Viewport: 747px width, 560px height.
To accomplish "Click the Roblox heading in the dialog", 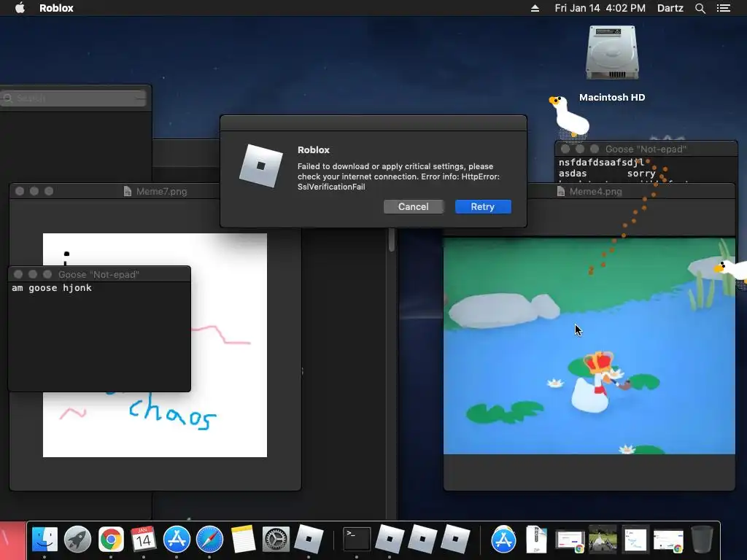I will click(x=314, y=150).
